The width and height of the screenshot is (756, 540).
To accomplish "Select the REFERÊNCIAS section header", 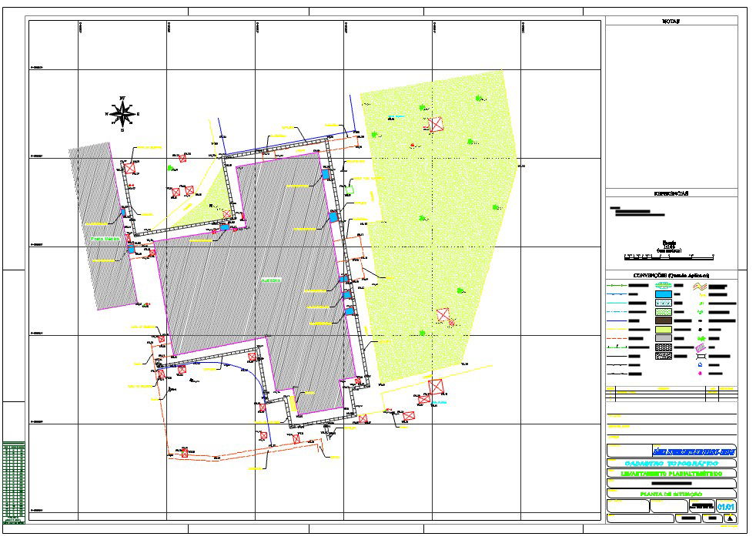I will [x=671, y=193].
